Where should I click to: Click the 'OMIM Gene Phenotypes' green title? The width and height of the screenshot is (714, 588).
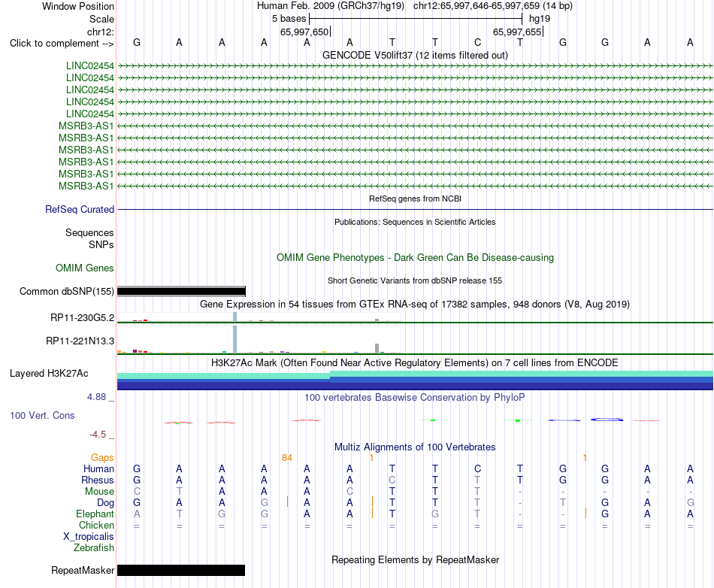[x=415, y=257]
